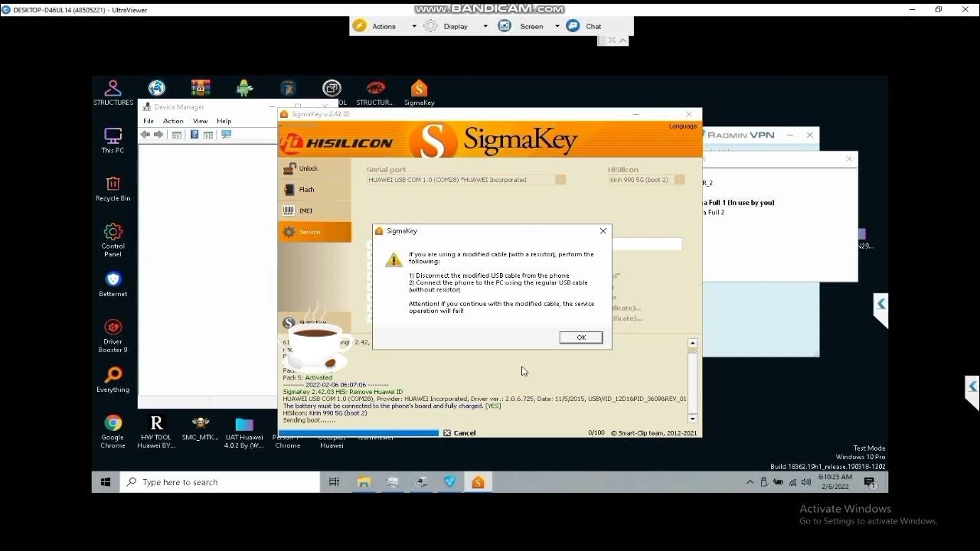Select the Service tab in SigmaKey
This screenshot has height=551, width=980.
(x=315, y=232)
